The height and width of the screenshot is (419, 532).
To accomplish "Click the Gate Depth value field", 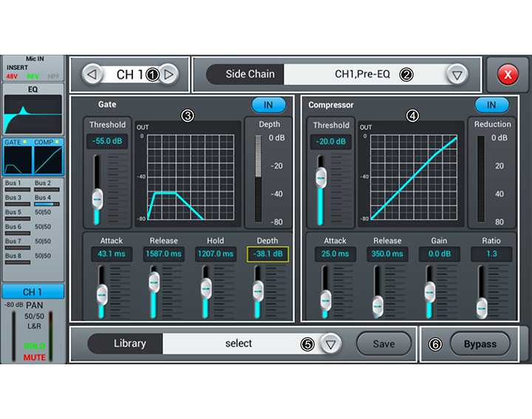I will click(267, 254).
